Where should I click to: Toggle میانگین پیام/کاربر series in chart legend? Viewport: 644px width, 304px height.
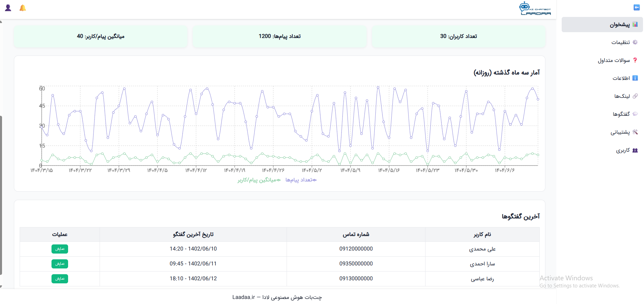click(x=259, y=180)
